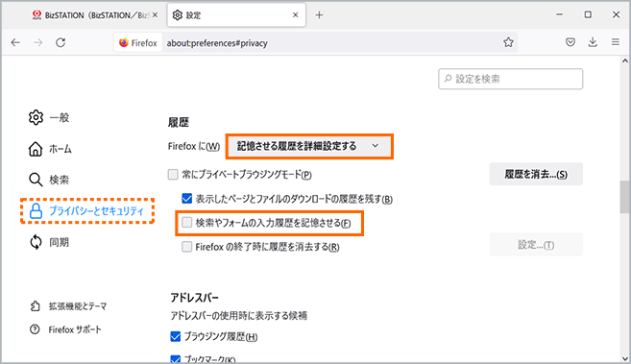Enable Firefox の終了時に履歴を消去する

click(x=186, y=247)
